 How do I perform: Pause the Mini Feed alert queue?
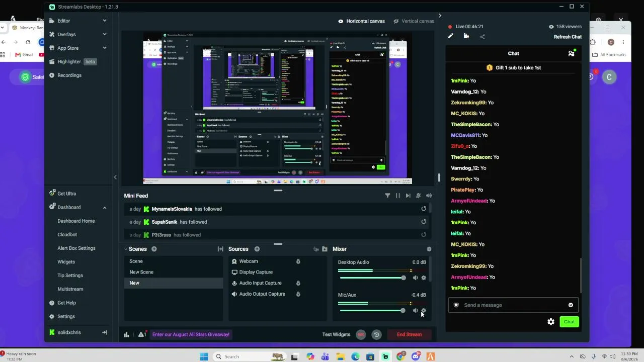[x=397, y=196]
